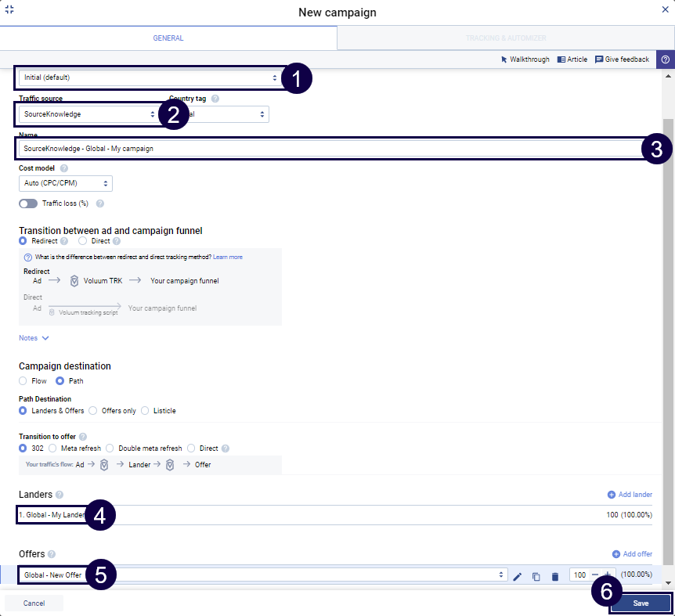Expand the Notes section
This screenshot has height=616, width=675.
click(x=34, y=338)
